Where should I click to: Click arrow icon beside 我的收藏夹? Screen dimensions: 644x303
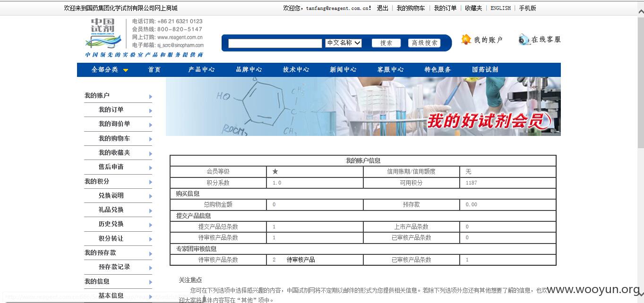(151, 154)
